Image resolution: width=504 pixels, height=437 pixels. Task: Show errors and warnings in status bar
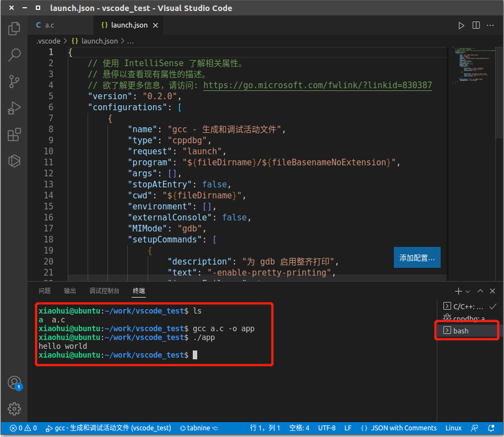(23, 428)
